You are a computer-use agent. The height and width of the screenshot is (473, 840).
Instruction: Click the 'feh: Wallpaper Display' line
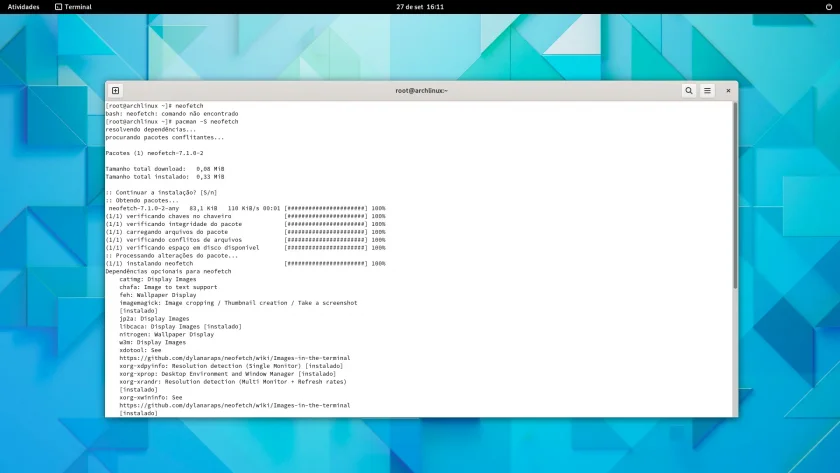(158, 295)
